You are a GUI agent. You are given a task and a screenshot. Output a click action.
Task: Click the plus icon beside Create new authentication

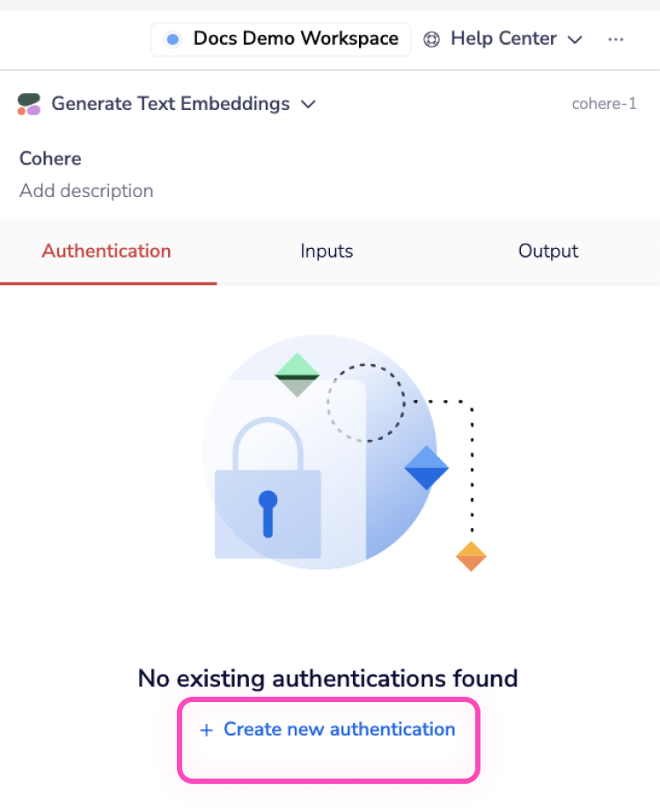207,730
